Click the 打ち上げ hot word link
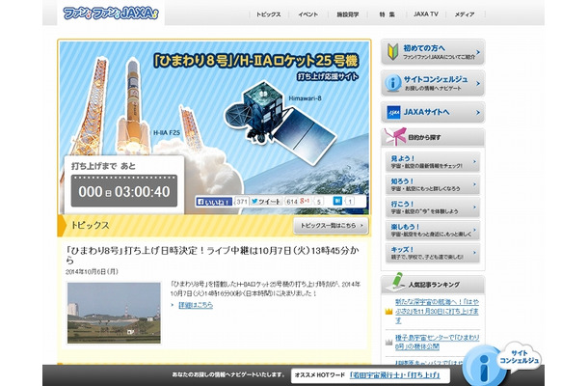 click(424, 375)
